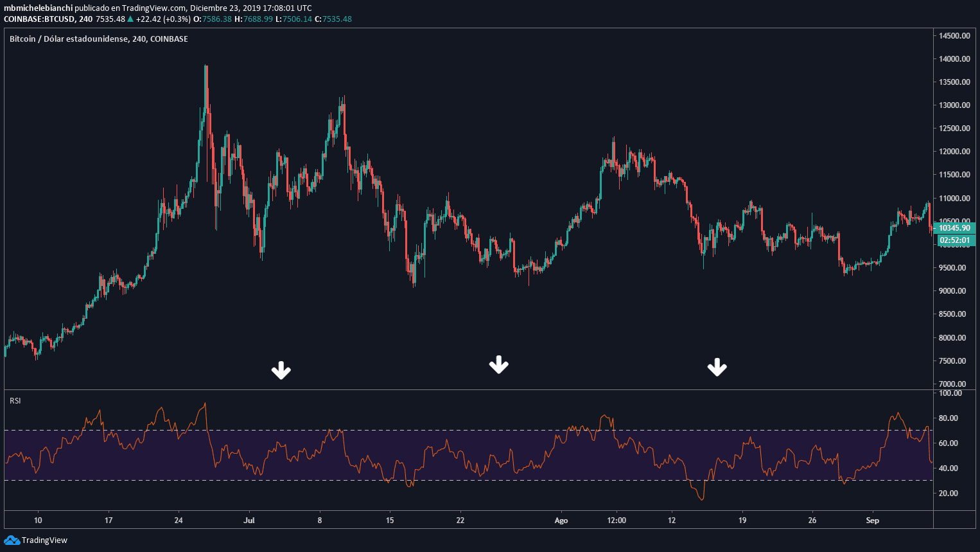Click the COINBASE:BTCUSD symbol in header

(x=39, y=19)
